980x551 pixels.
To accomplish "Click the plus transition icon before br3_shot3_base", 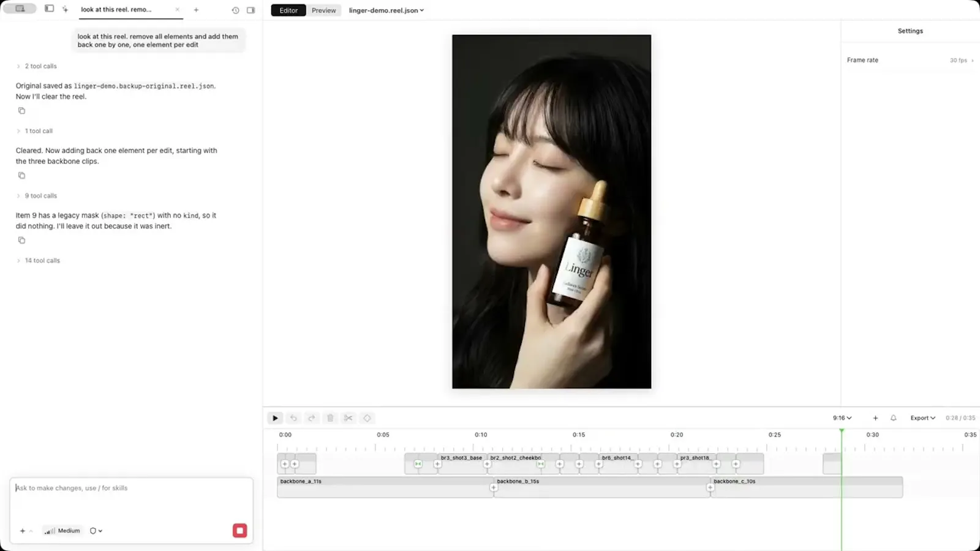I will 437,464.
